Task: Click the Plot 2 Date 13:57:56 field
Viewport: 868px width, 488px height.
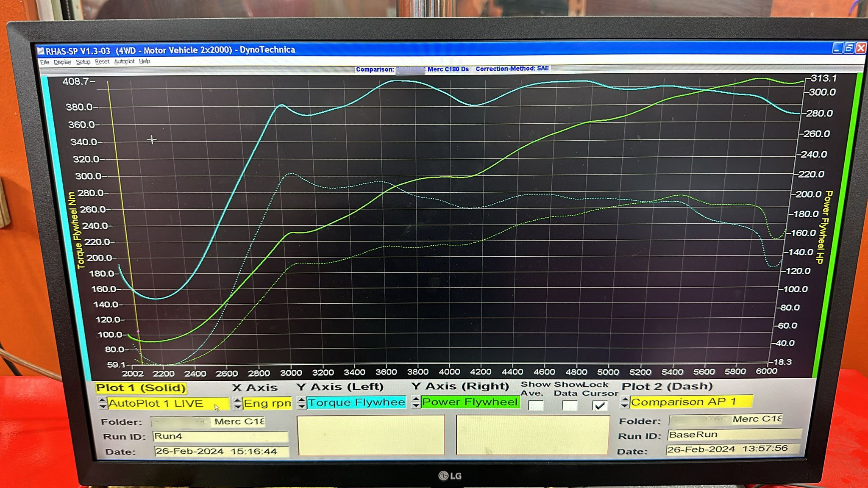Action: [x=732, y=449]
